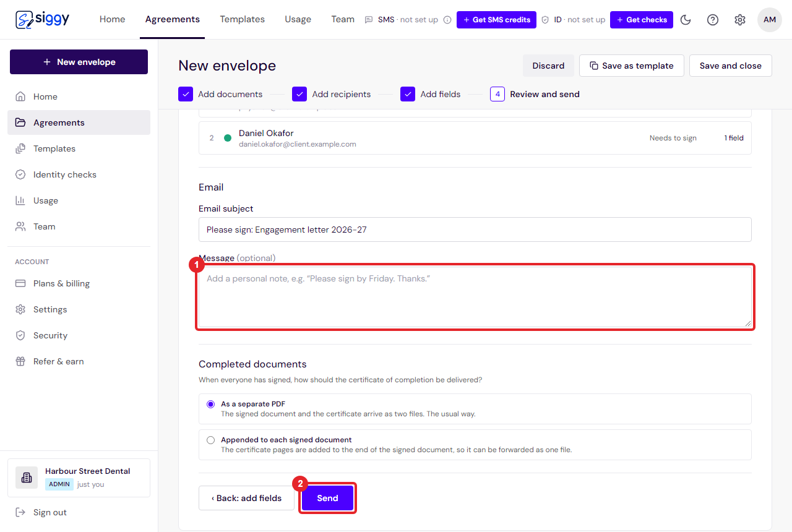
Task: Open the help question mark icon
Action: pos(713,20)
